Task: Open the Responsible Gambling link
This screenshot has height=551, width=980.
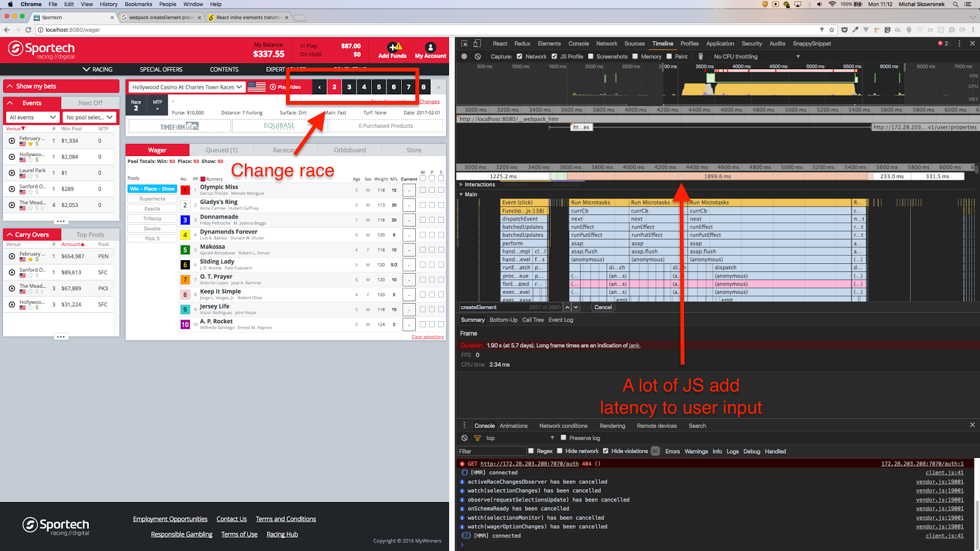Action: [x=182, y=534]
